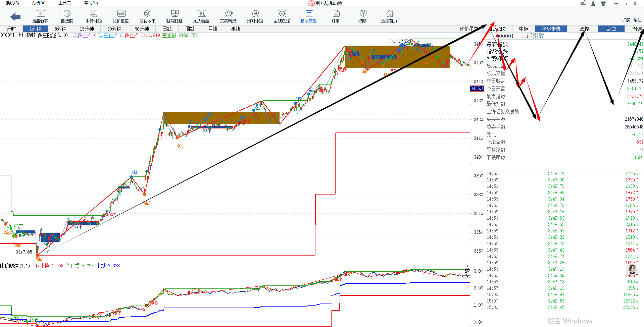This screenshot has width=644, height=327.
Task: Click the blue back arrow icon
Action: tap(15, 16)
